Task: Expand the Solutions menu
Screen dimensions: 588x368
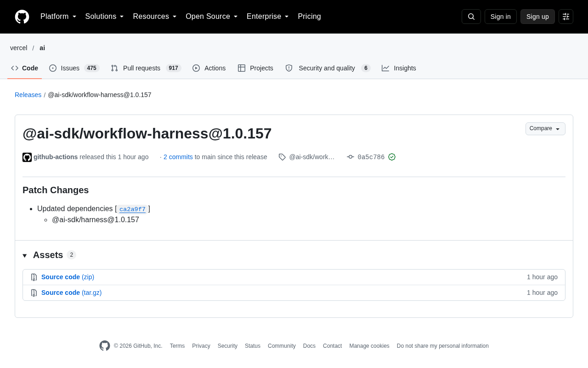Action: pyautogui.click(x=105, y=17)
